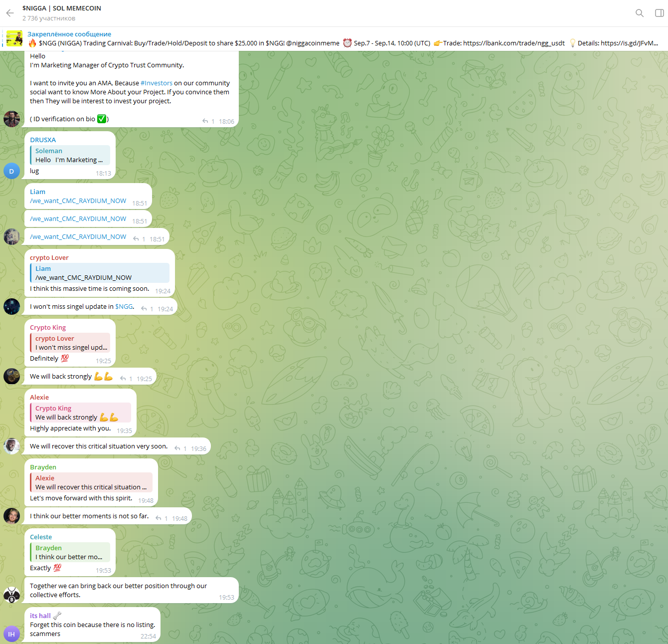The image size is (668, 644).
Task: Open the 'its hall' sender name
Action: pyautogui.click(x=40, y=616)
